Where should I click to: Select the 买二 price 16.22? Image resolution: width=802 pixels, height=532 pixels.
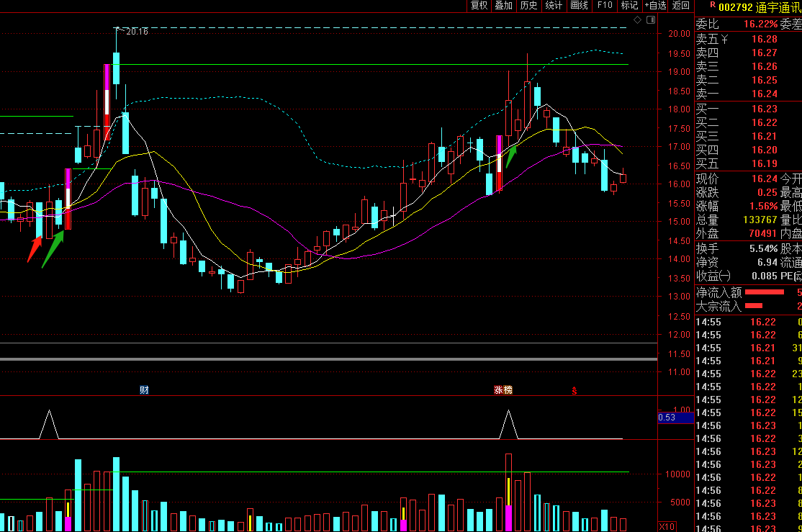[764, 122]
